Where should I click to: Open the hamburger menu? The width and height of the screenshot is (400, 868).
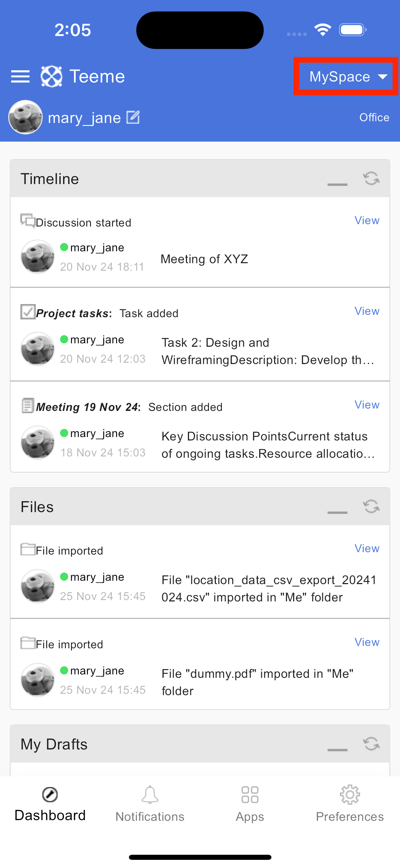20,76
